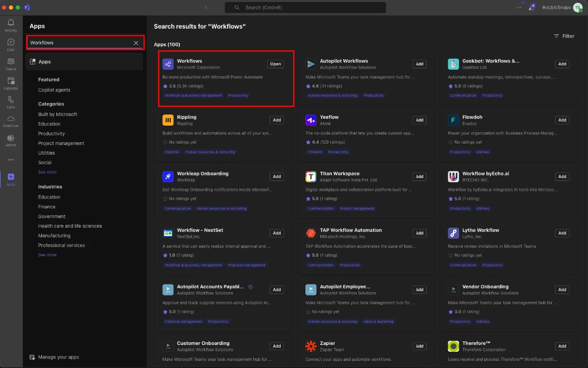588x368 pixels.
Task: Select Built by Microsoft category
Action: click(x=57, y=114)
